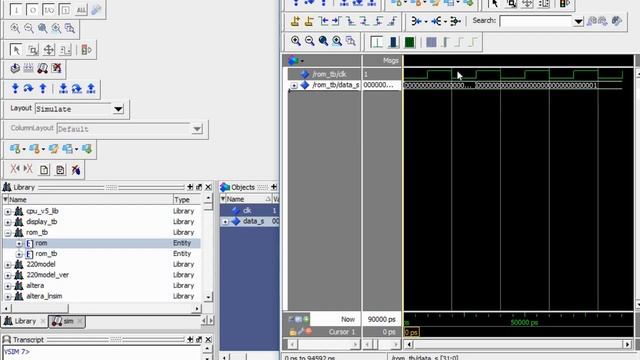This screenshot has width=640, height=360.
Task: Click the Type column header in Library
Action: [x=187, y=200]
